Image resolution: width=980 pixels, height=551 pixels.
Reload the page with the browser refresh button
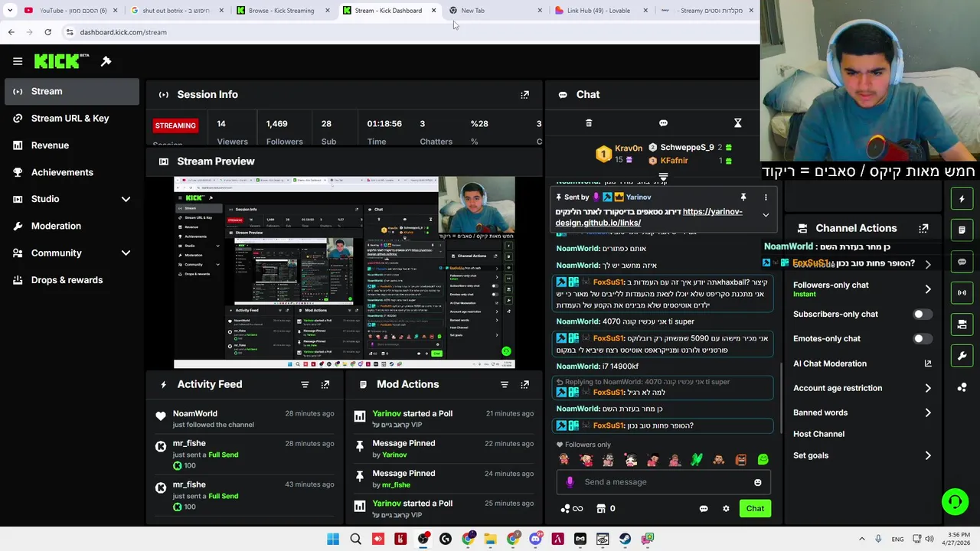click(47, 32)
